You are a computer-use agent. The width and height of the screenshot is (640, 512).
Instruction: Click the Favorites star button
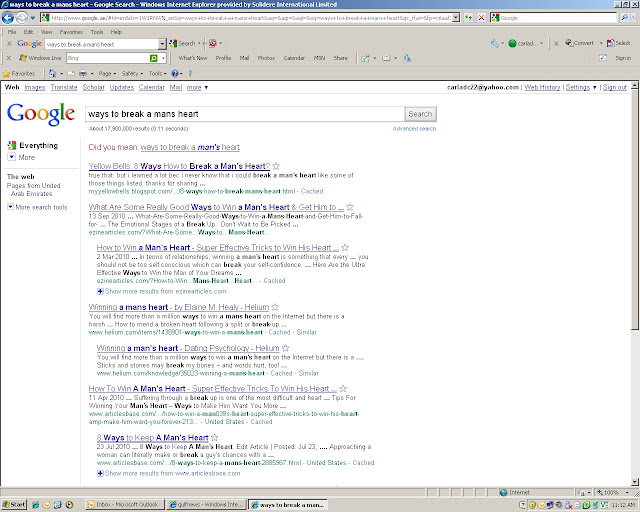(19, 73)
